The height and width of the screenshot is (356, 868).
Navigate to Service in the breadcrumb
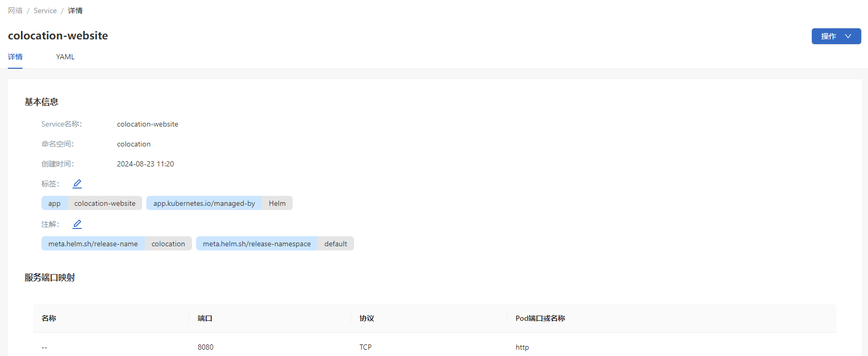click(45, 11)
